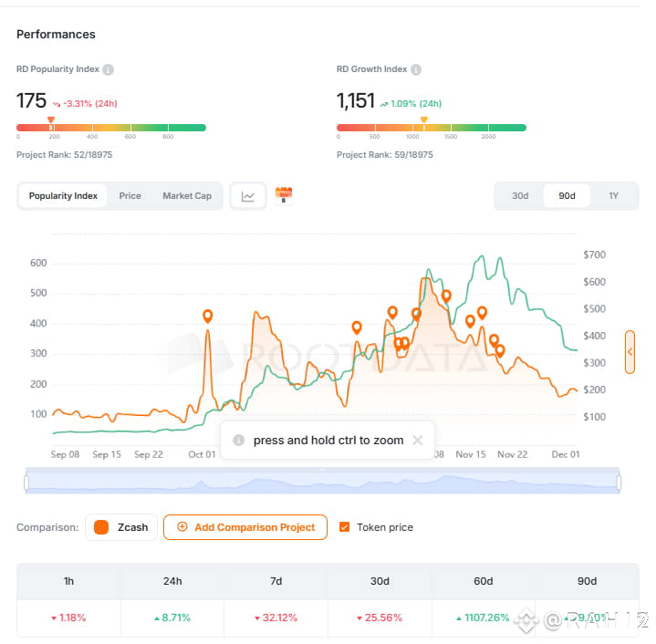Close the ctrl-to-zoom hint tooltip
Viewport: 656px width, 644px height.
pos(417,440)
